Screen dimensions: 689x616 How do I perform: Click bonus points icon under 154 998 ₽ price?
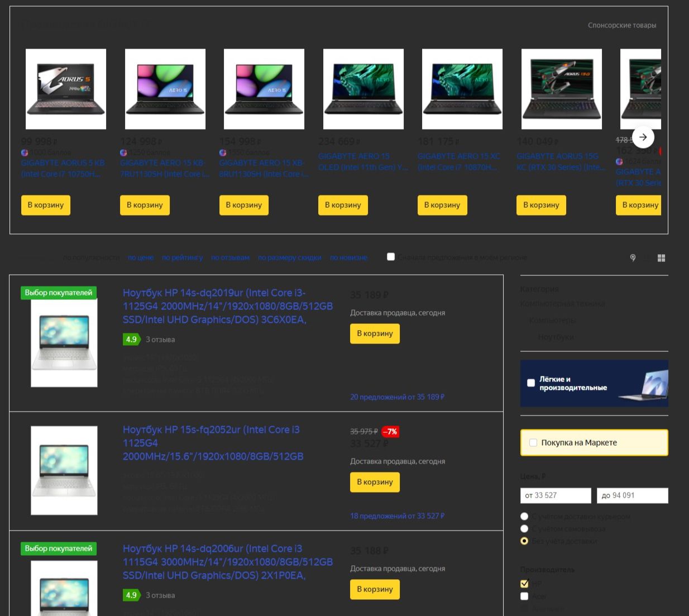click(223, 152)
